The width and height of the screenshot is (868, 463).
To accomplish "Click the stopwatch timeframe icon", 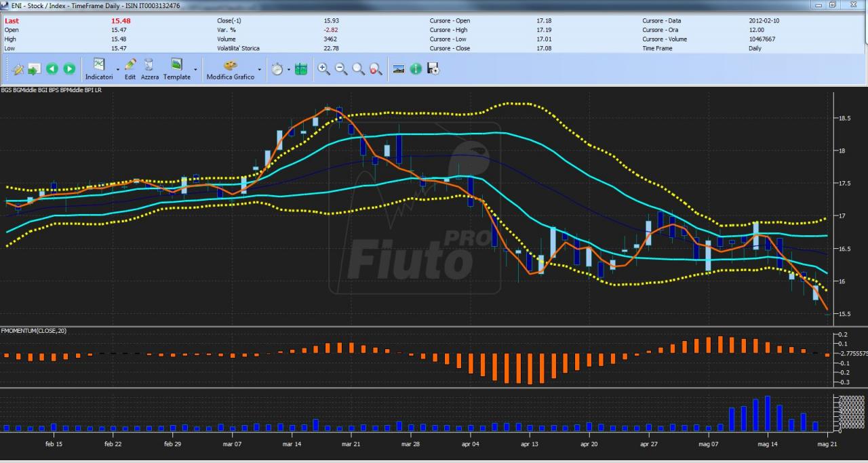I will [277, 69].
